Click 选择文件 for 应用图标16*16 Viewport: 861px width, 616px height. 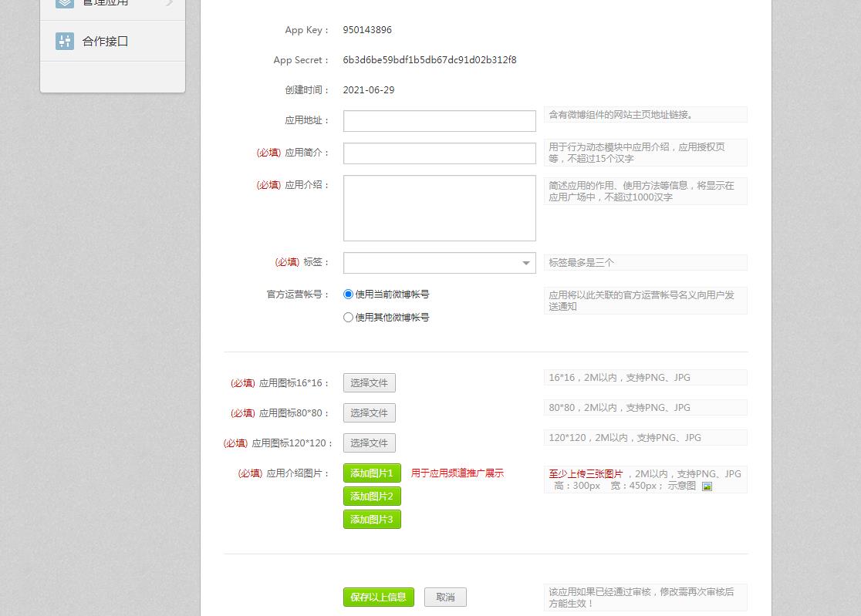click(x=369, y=382)
